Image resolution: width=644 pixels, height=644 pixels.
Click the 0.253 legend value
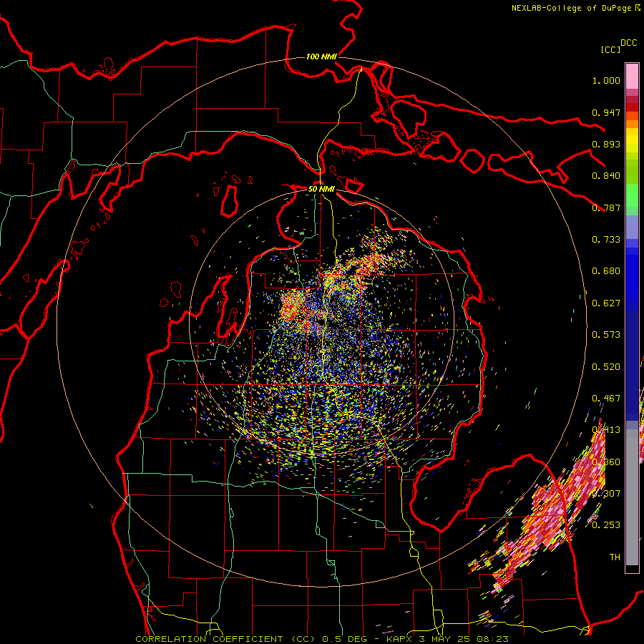pyautogui.click(x=606, y=525)
